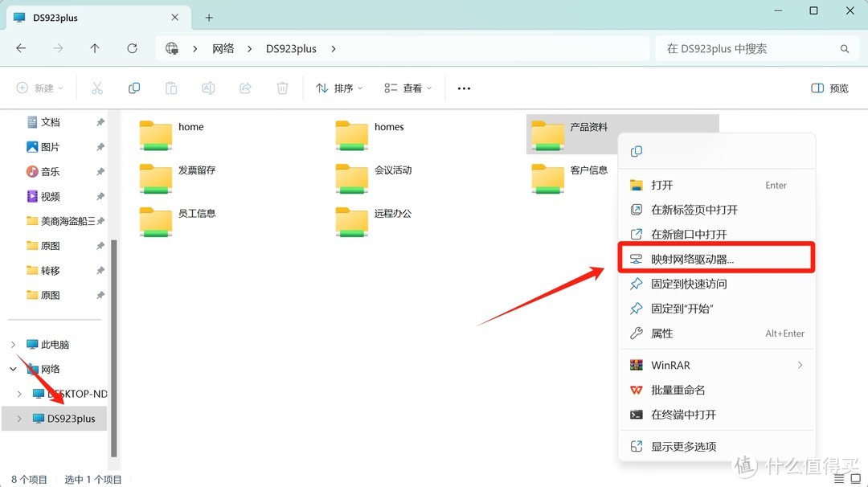
Task: Delete selection using the trash icon
Action: [282, 88]
